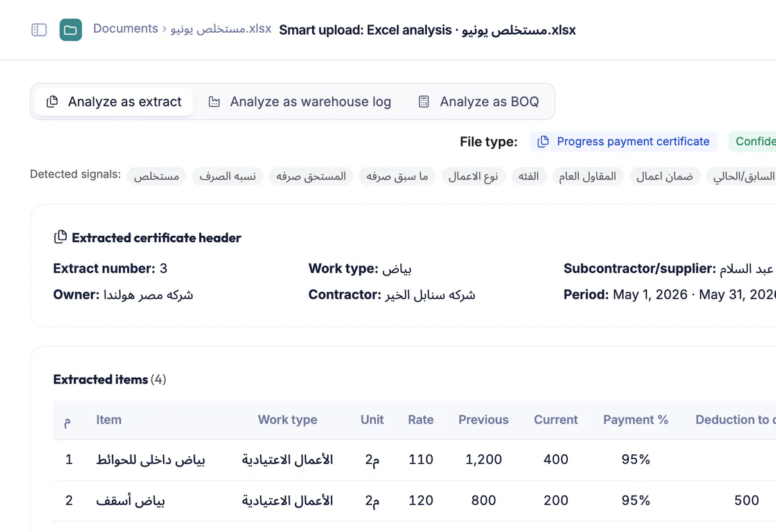Click the previous quantity 800 cell
776x532 pixels.
tap(484, 501)
